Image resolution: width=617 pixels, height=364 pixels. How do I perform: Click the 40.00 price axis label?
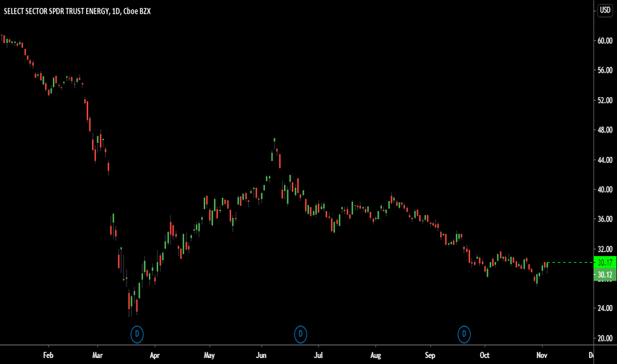tap(605, 189)
